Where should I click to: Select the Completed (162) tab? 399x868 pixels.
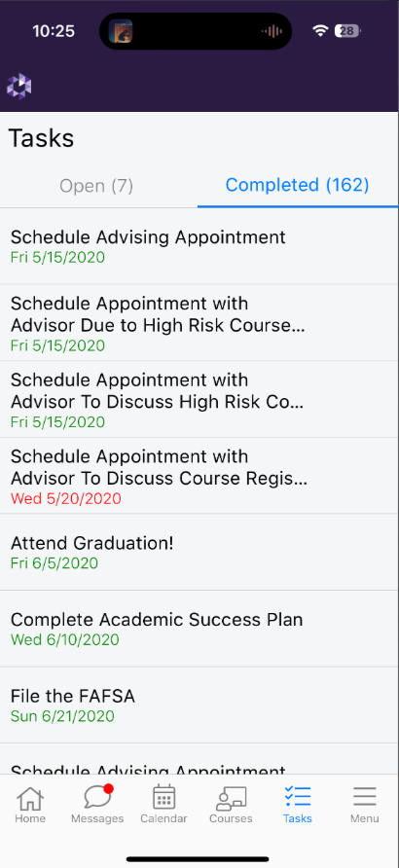coord(297,185)
